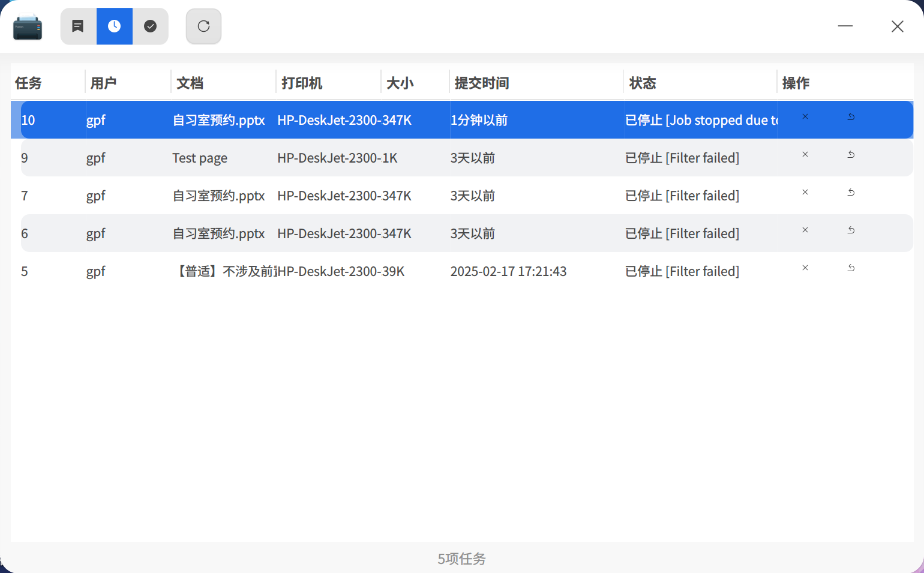
Task: Click the 状态 column header
Action: (700, 83)
